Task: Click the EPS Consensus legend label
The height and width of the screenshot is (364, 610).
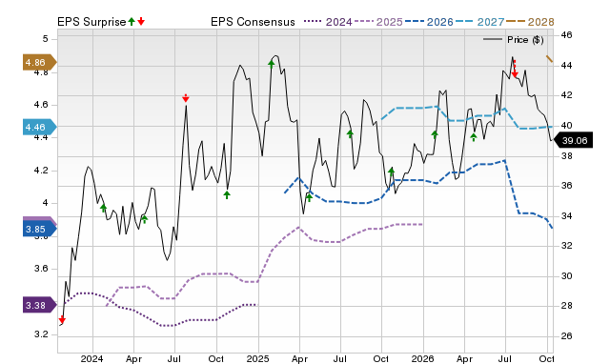Action: pyautogui.click(x=253, y=22)
